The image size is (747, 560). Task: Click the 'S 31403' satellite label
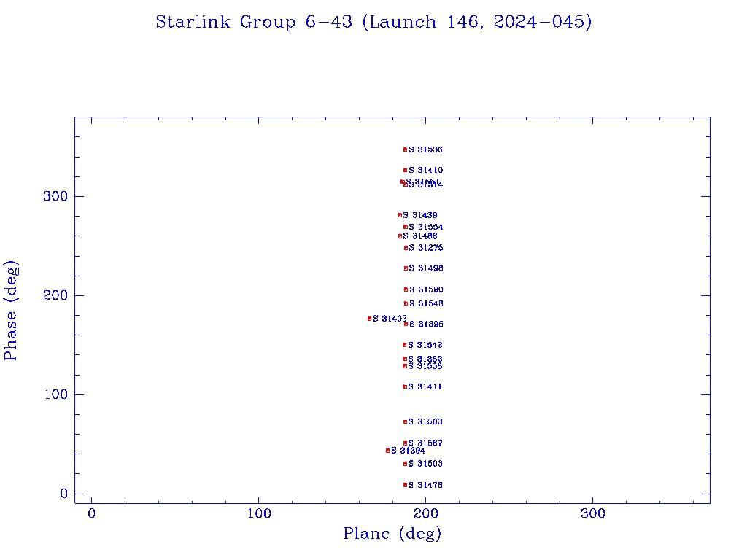[x=390, y=319]
